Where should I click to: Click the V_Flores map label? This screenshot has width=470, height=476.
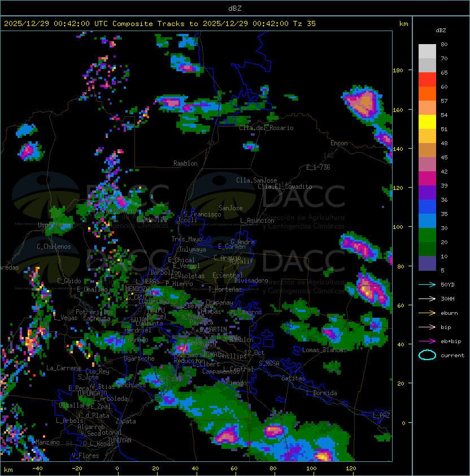click(x=85, y=456)
